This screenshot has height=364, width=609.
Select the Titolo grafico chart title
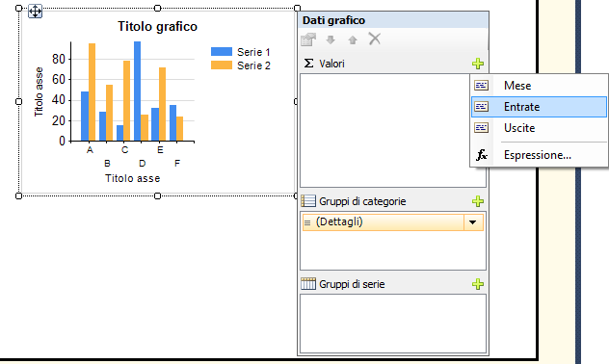(x=157, y=26)
